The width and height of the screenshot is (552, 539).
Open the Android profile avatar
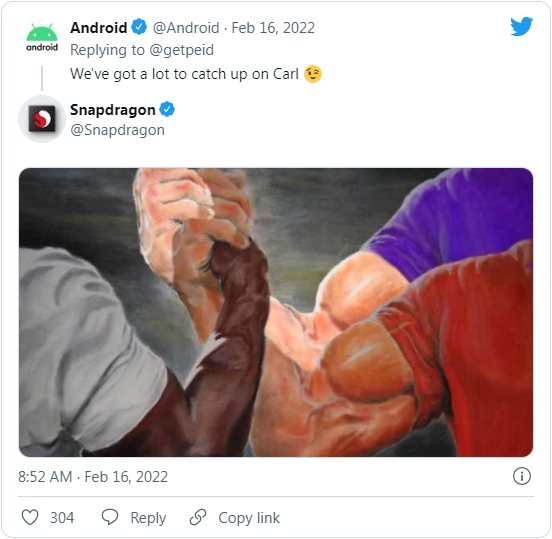(42, 37)
